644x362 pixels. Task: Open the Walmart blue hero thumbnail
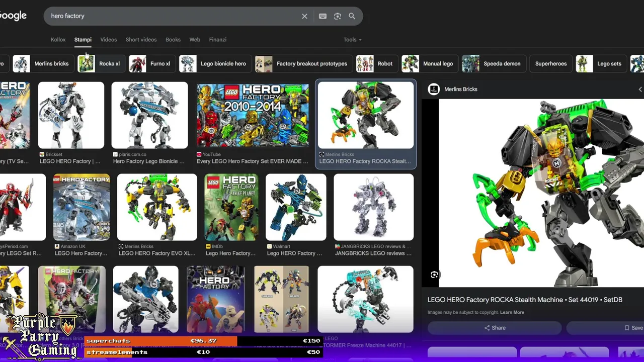[x=296, y=207]
